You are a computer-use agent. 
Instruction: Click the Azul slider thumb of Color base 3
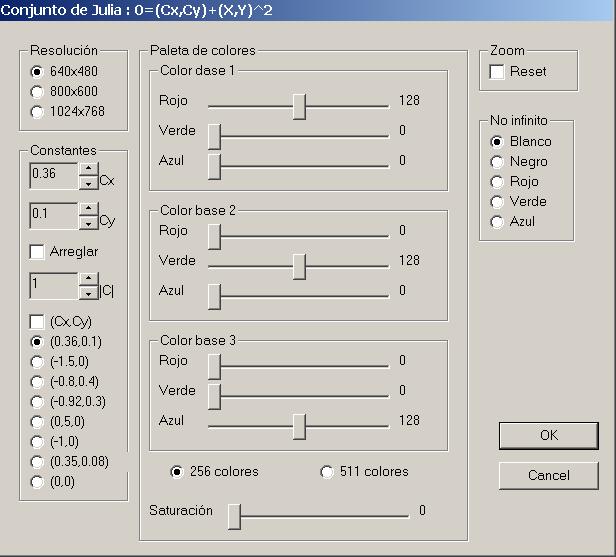(x=299, y=427)
